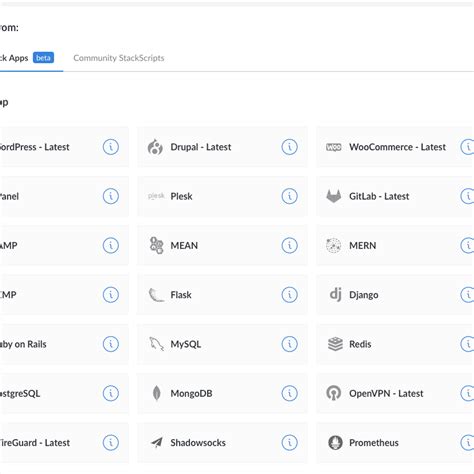Open info for the LAMP stack card
Image resolution: width=474 pixels, height=474 pixels.
click(x=111, y=246)
